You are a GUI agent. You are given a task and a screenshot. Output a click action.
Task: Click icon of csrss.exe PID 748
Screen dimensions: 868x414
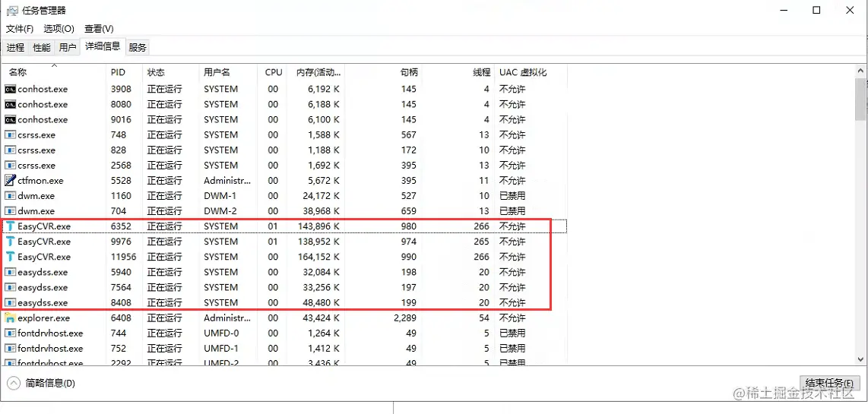[10, 135]
